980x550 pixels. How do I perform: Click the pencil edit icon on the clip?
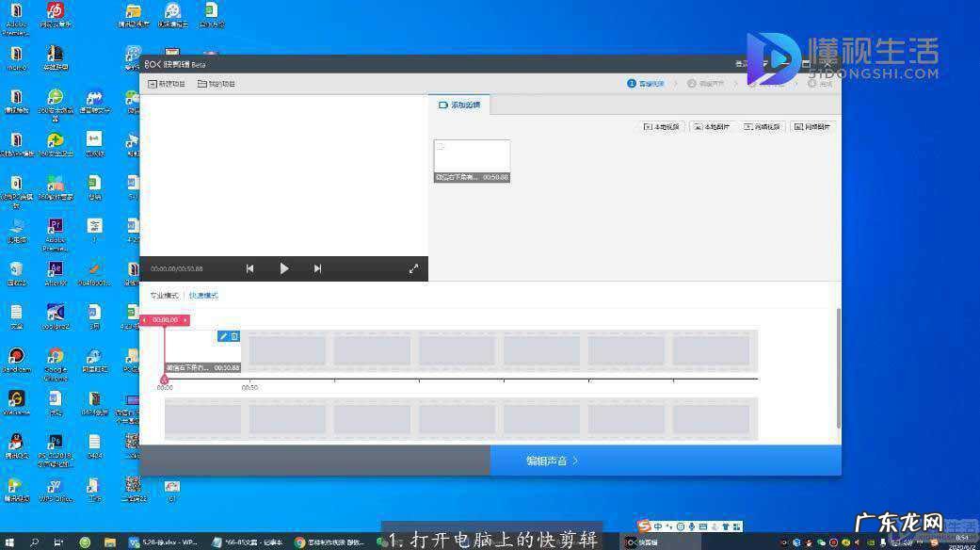tap(222, 336)
